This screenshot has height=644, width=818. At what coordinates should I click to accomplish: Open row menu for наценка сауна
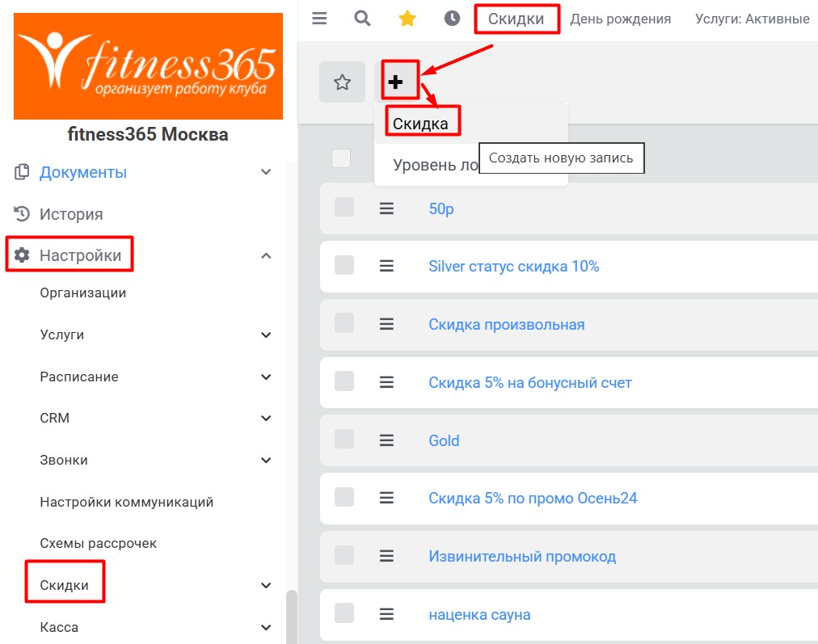pyautogui.click(x=386, y=614)
